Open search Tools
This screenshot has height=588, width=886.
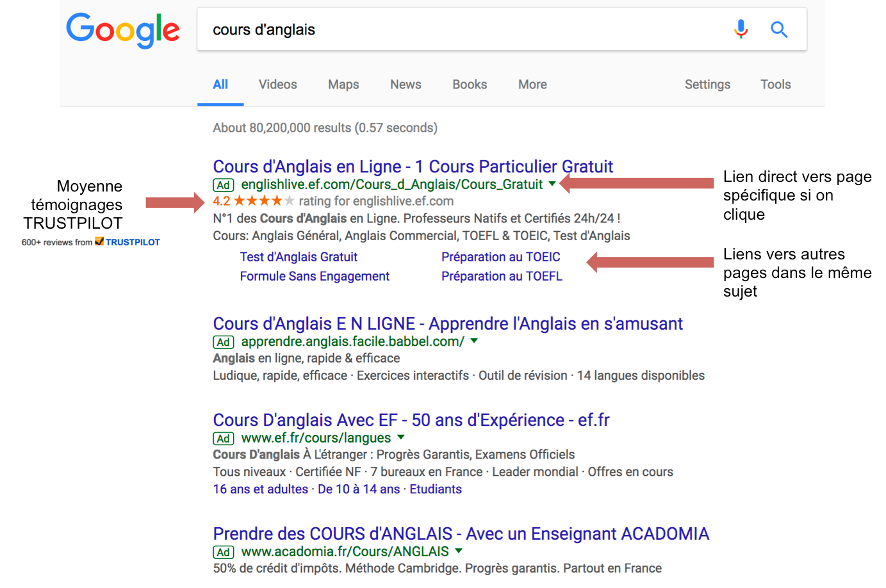(776, 85)
